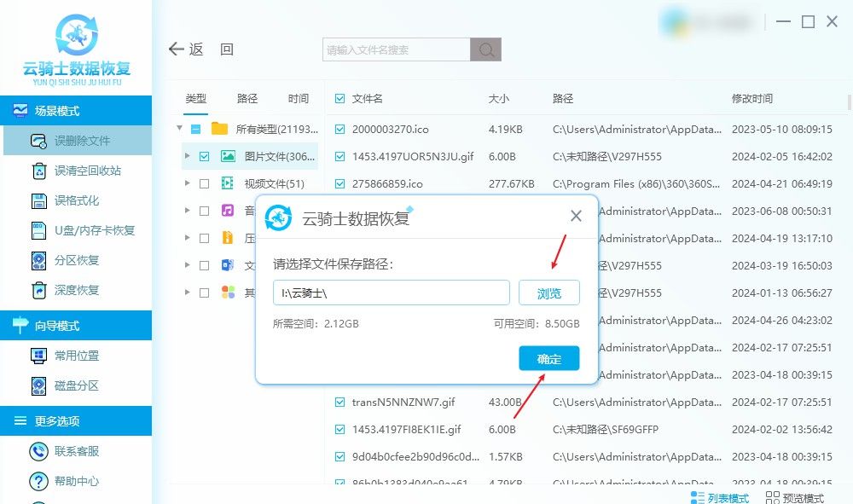This screenshot has width=853, height=504.
Task: Sort by 修改时间 column header
Action: 752,98
